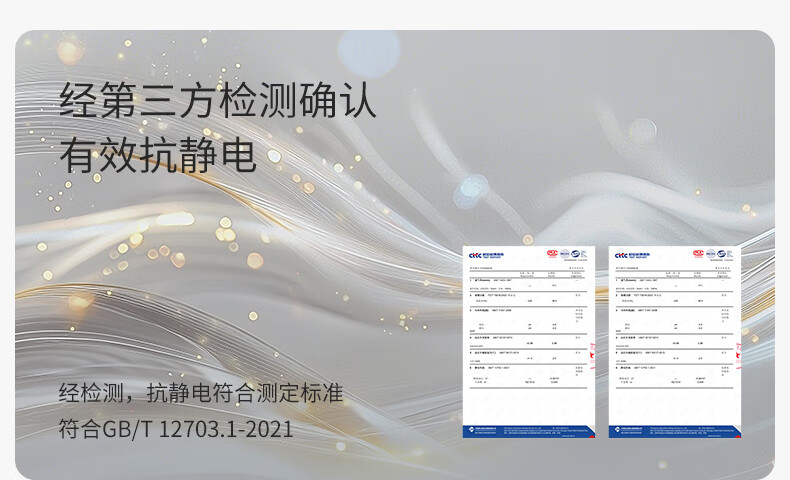Click the heading 有效抗静电
Image resolution: width=790 pixels, height=480 pixels.
click(x=158, y=155)
